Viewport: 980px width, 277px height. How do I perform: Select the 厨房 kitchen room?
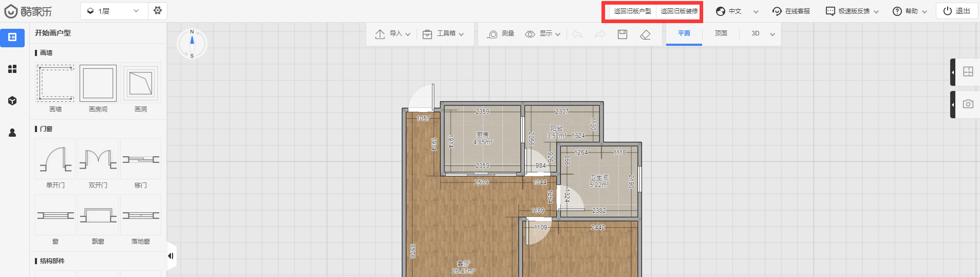[x=482, y=139]
